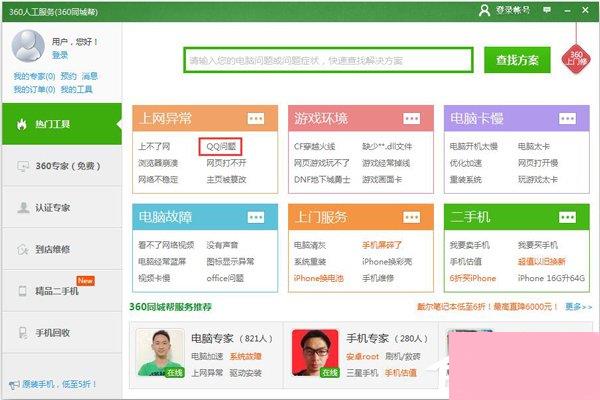Viewport: 600px width, 400px height.
Task: Select 上不了网 problem
Action: coord(154,147)
